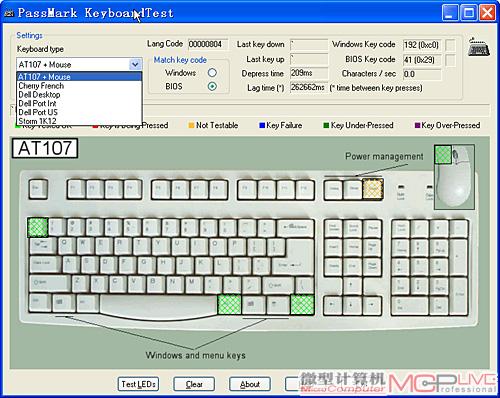Select BIOS match key code radio
This screenshot has width=500, height=398.
(x=212, y=86)
